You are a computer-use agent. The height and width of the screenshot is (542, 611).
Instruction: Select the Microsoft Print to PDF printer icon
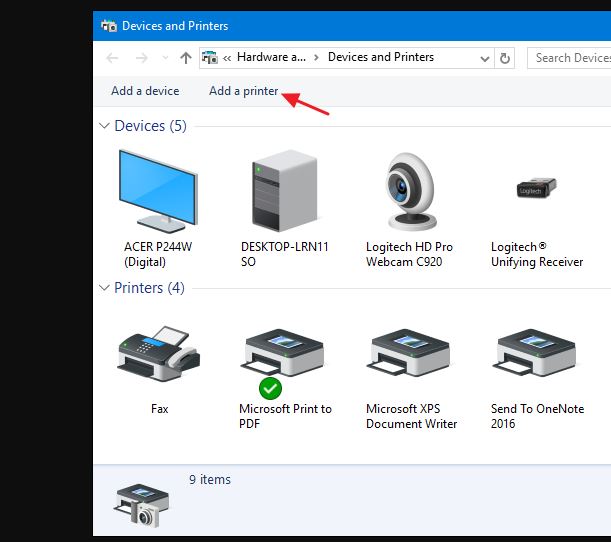(284, 353)
